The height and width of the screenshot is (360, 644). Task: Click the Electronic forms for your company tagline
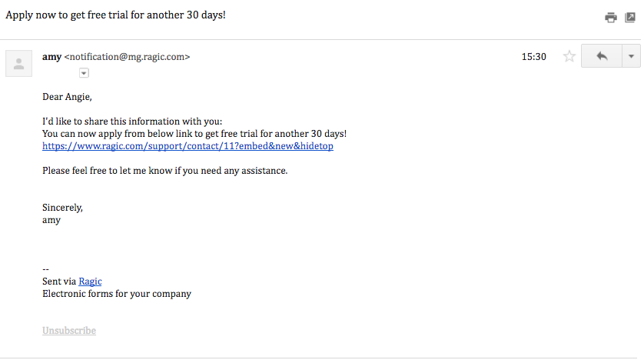(x=117, y=294)
